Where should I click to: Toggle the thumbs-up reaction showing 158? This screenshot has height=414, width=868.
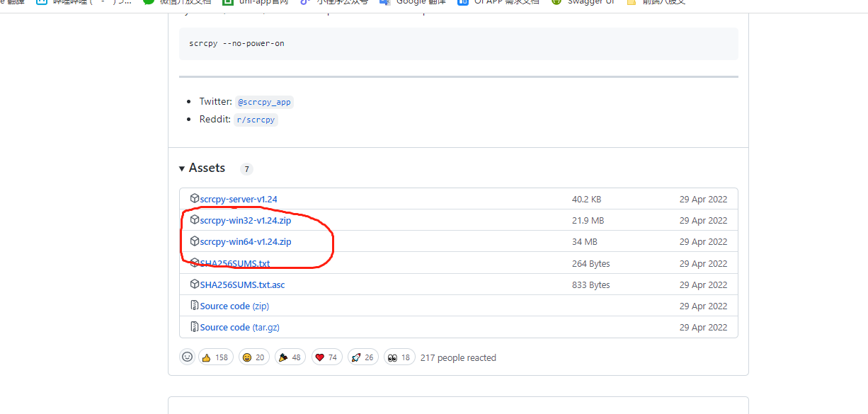216,357
